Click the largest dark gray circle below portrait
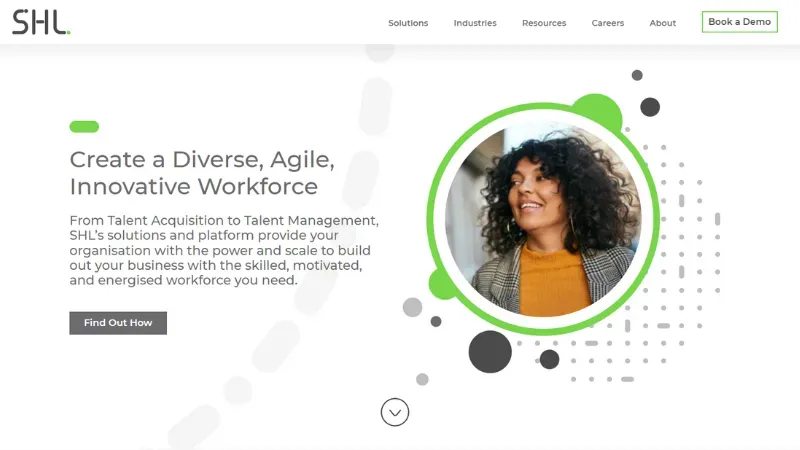Image resolution: width=800 pixels, height=450 pixels. 490,352
